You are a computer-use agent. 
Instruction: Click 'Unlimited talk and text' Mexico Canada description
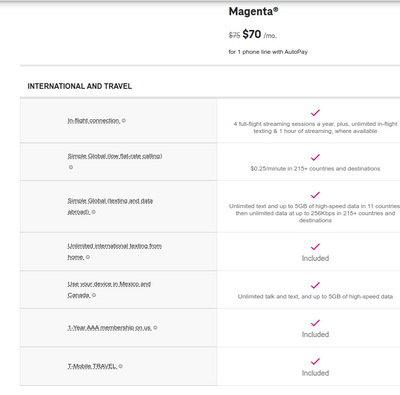pyautogui.click(x=315, y=297)
